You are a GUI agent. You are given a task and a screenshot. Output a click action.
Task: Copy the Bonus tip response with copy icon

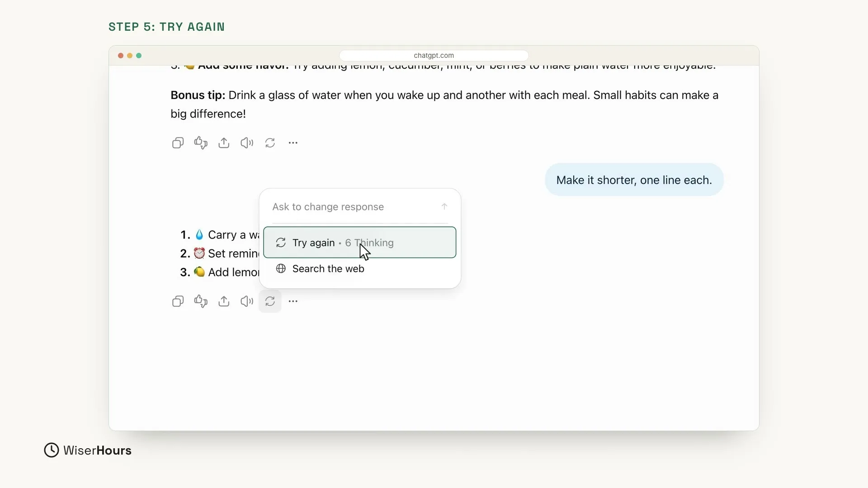click(x=178, y=143)
